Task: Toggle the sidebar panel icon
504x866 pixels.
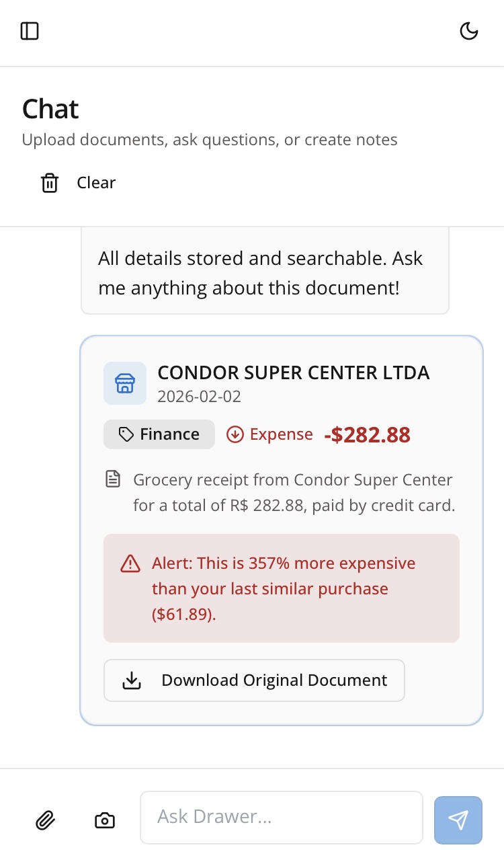Action: 30,31
